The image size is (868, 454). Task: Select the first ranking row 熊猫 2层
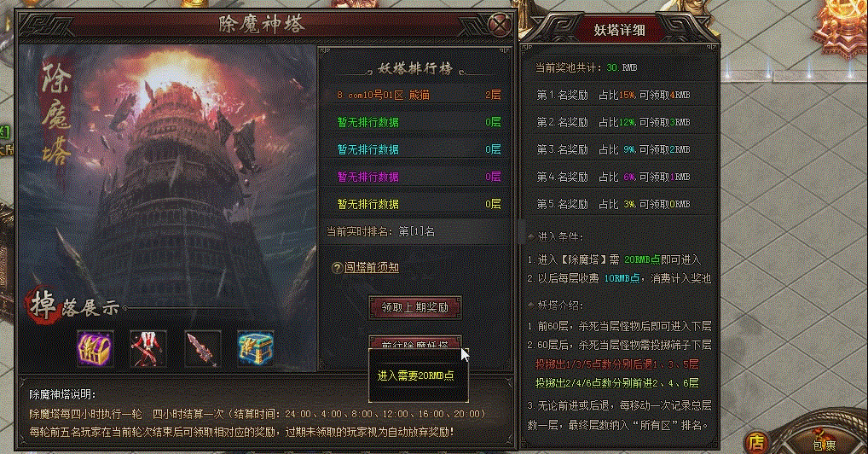pyautogui.click(x=415, y=95)
